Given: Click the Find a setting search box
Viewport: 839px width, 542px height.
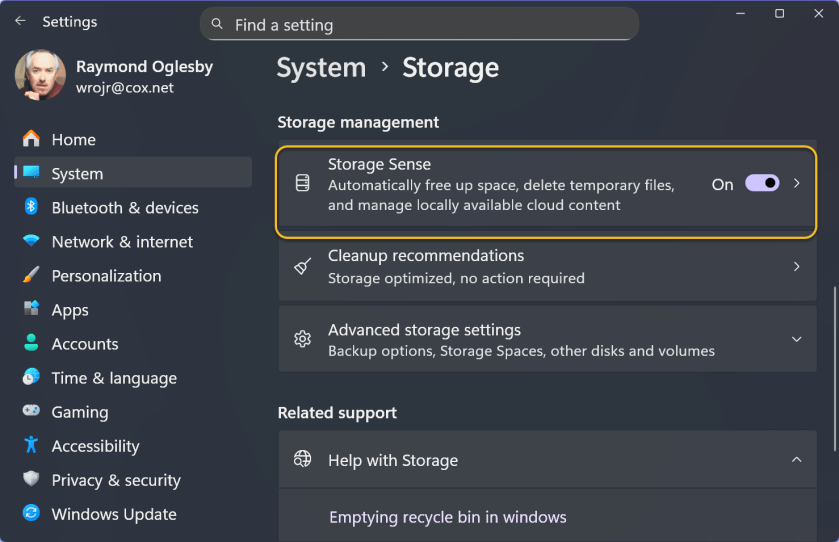Looking at the screenshot, I should point(419,25).
